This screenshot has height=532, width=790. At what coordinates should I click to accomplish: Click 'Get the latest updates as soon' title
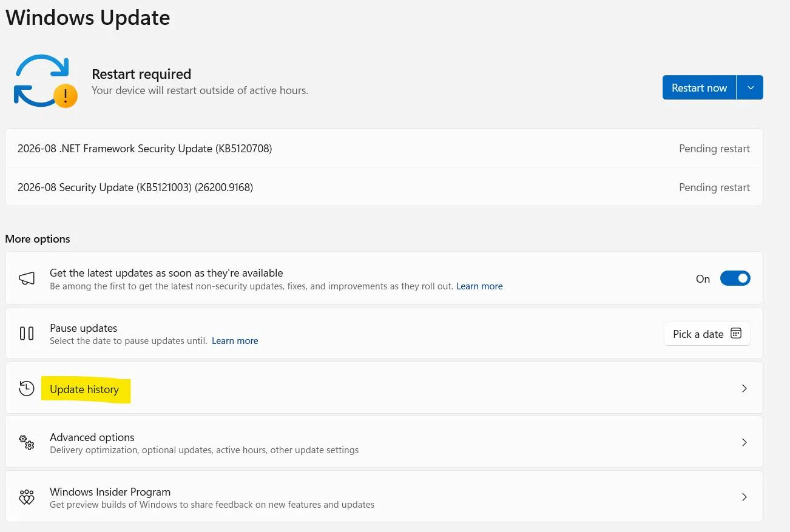[166, 273]
